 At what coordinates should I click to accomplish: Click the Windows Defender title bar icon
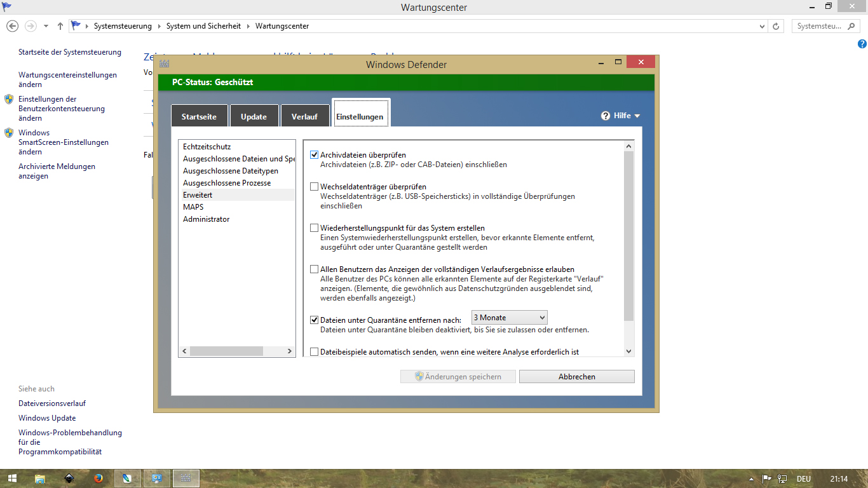pyautogui.click(x=165, y=64)
